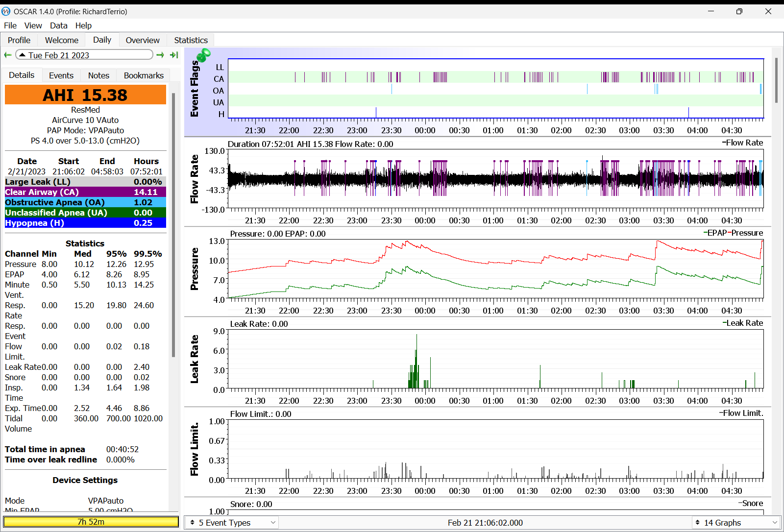Click the session end time 04:58:03

click(x=107, y=171)
